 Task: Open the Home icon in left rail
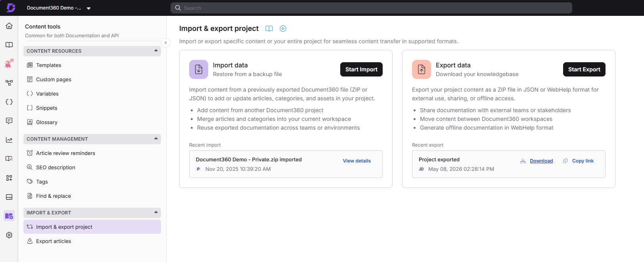click(9, 26)
